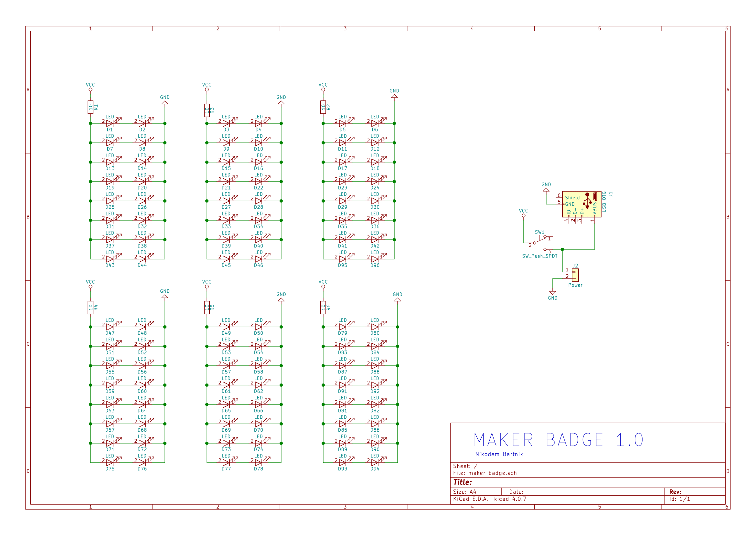Click the Shield pin label on J1
The height and width of the screenshot is (535, 756).
pos(572,198)
